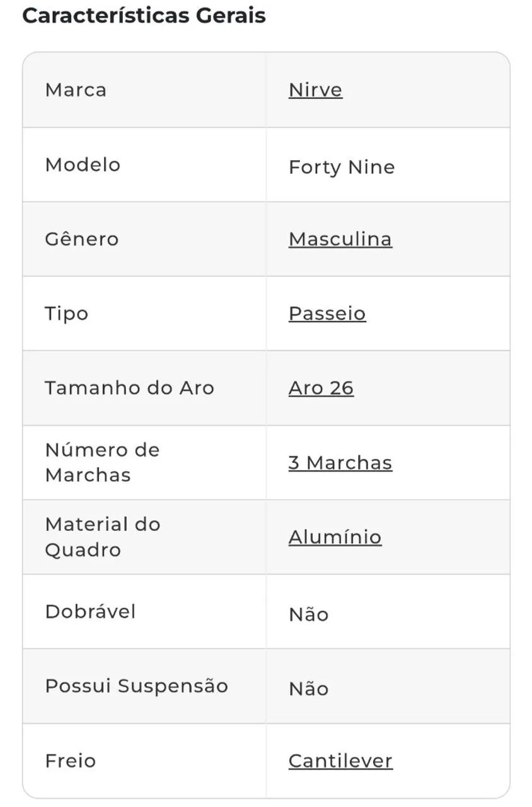Click the Modelo row label
The image size is (532, 807).
[83, 165]
